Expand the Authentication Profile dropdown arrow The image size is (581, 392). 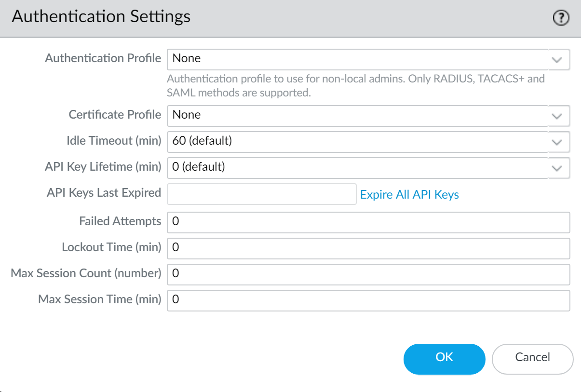(557, 60)
